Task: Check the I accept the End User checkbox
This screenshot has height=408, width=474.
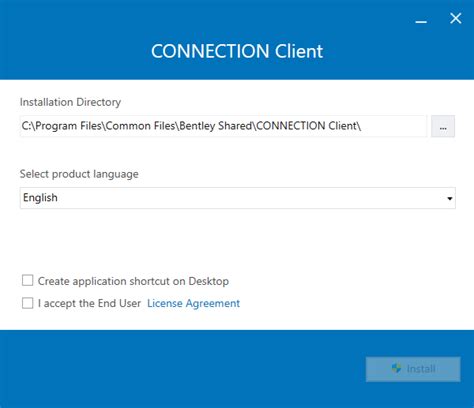Action: (28, 303)
